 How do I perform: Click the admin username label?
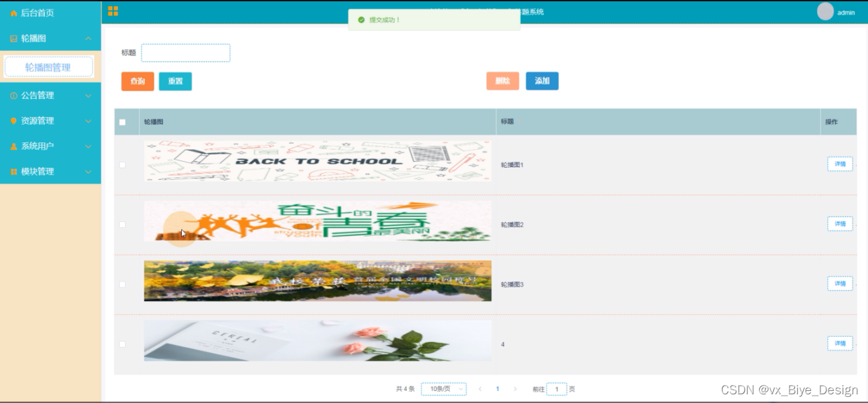tap(846, 13)
